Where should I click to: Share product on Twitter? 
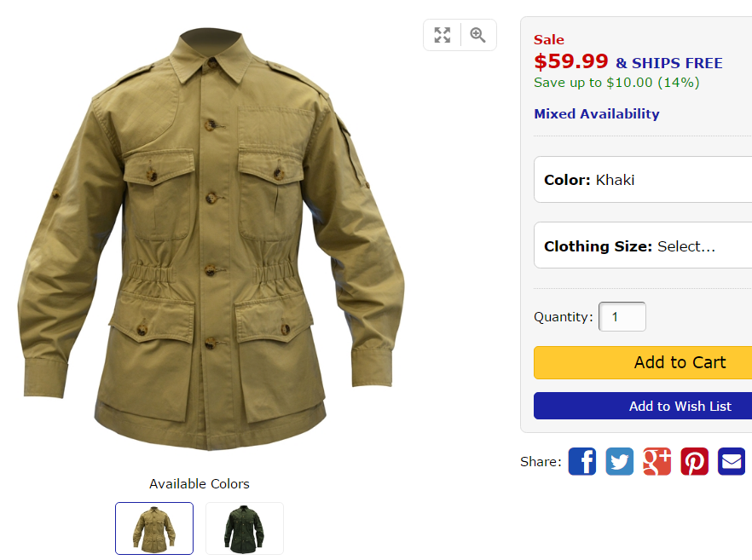click(620, 461)
